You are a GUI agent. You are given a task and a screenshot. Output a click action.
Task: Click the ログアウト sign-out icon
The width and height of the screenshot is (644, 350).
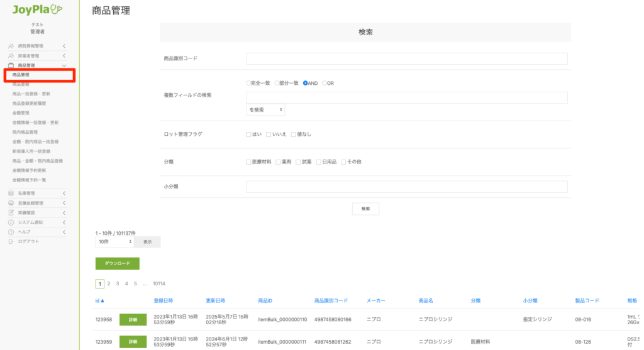tap(11, 242)
